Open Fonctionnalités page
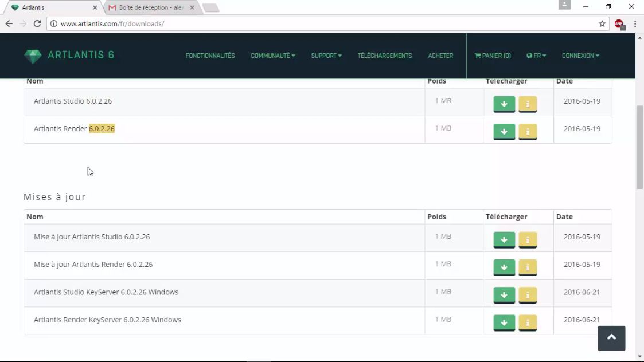The width and height of the screenshot is (644, 362). (x=210, y=56)
